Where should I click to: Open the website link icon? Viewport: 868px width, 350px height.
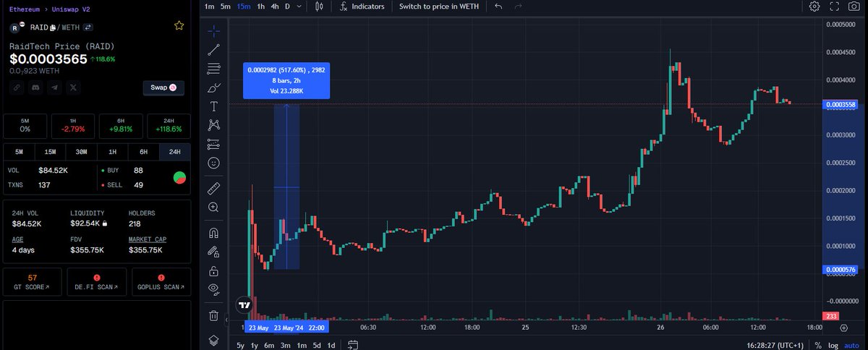[16, 87]
